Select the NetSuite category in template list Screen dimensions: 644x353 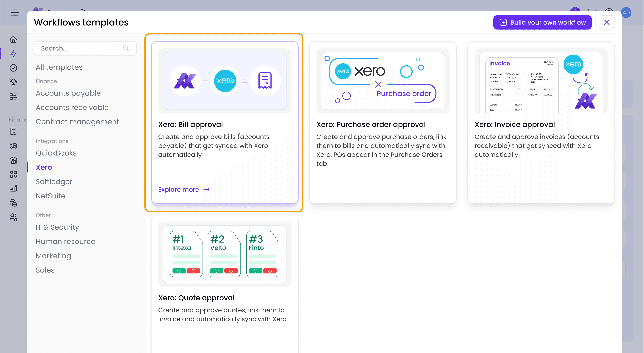(x=50, y=196)
